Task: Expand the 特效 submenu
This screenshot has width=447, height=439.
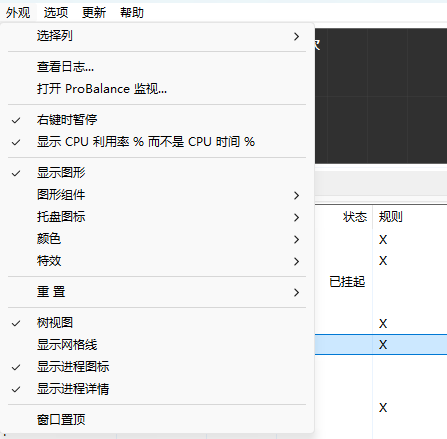Action: click(157, 261)
